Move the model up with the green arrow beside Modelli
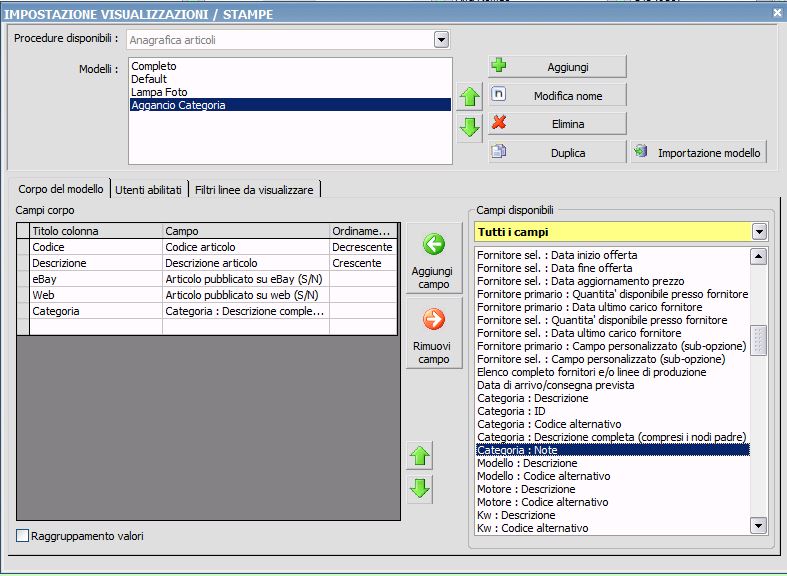The height and width of the screenshot is (576, 787). pyautogui.click(x=470, y=96)
